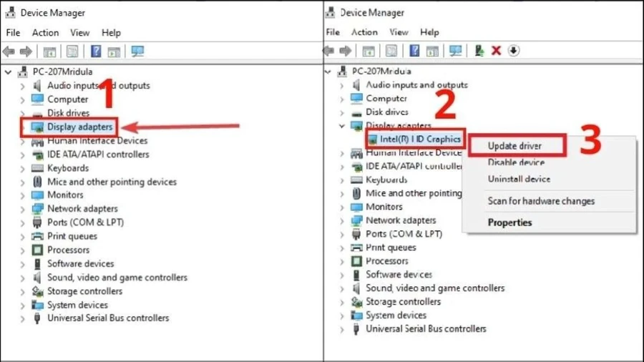Open Help menu in left Device Manager
This screenshot has width=644, height=362.
pyautogui.click(x=112, y=33)
